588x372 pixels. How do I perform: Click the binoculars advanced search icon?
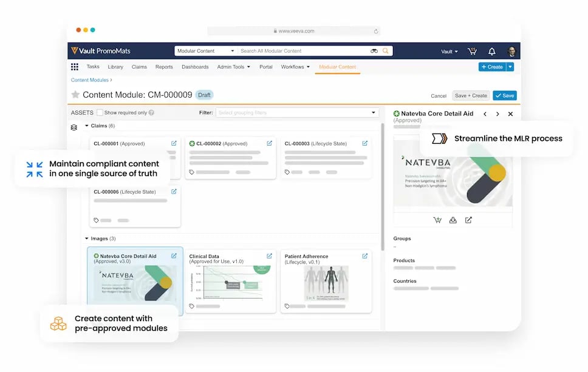pyautogui.click(x=374, y=51)
